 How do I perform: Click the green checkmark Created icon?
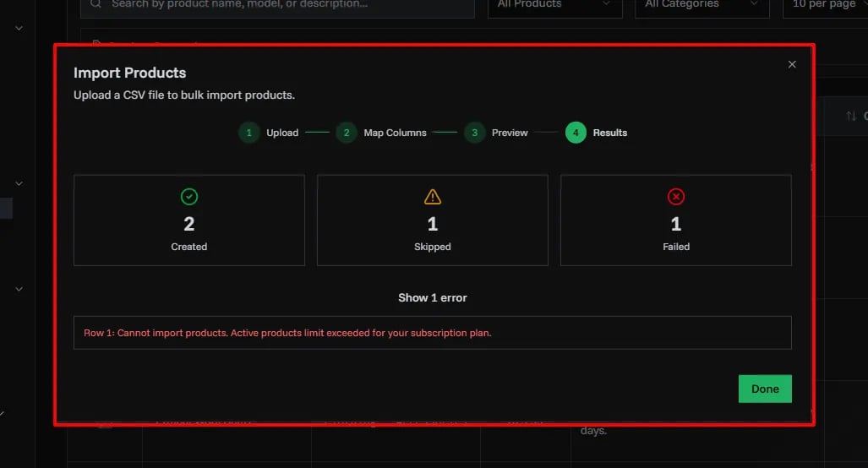click(189, 197)
